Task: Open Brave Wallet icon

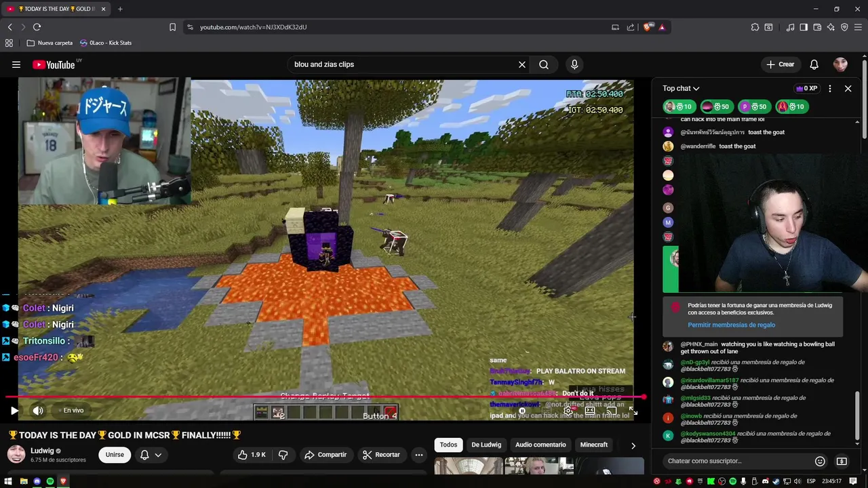Action: click(x=817, y=27)
